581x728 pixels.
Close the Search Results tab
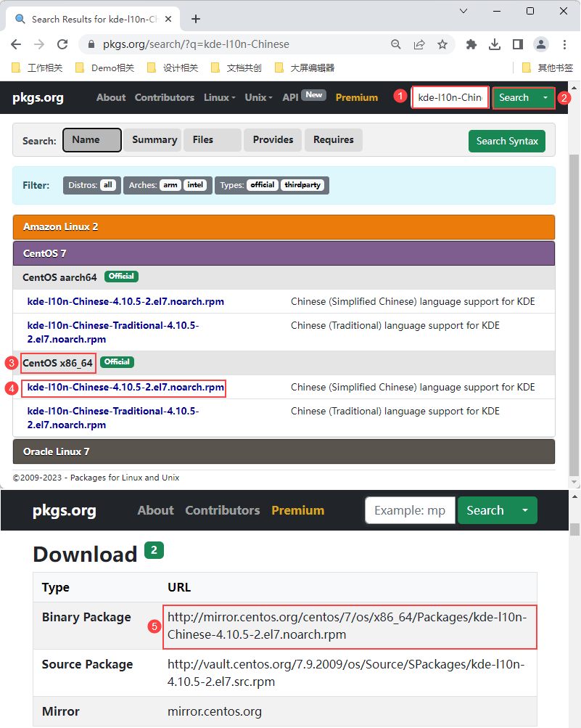pos(168,19)
